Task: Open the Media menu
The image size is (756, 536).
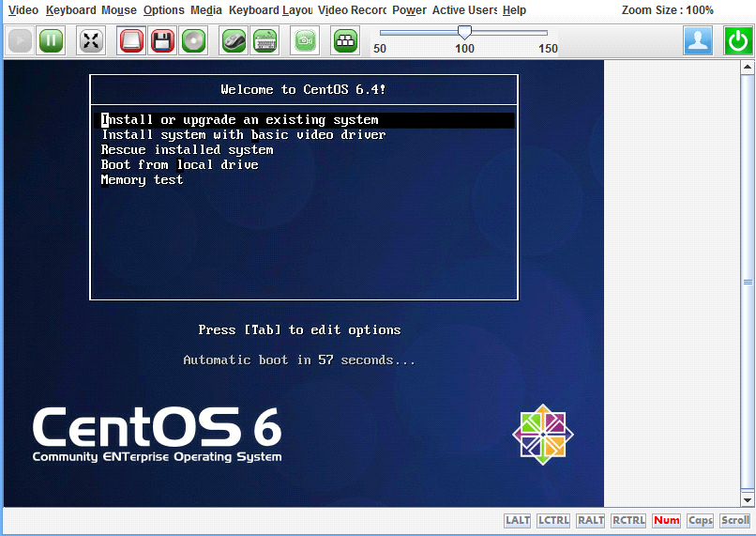Action: click(206, 10)
